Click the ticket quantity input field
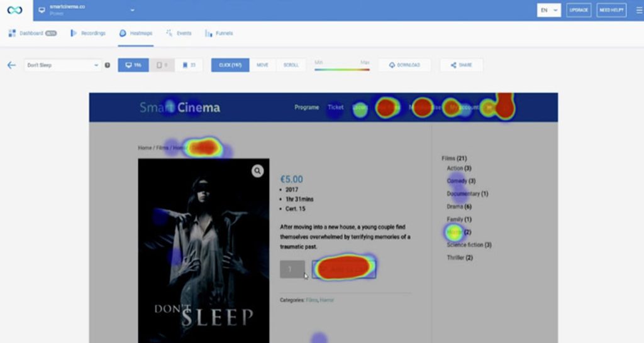Screen dimensions: 644x343 pyautogui.click(x=292, y=269)
